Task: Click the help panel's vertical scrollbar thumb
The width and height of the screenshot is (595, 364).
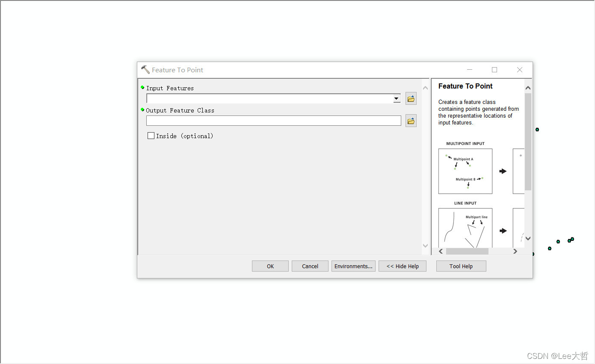Action: coord(528,141)
